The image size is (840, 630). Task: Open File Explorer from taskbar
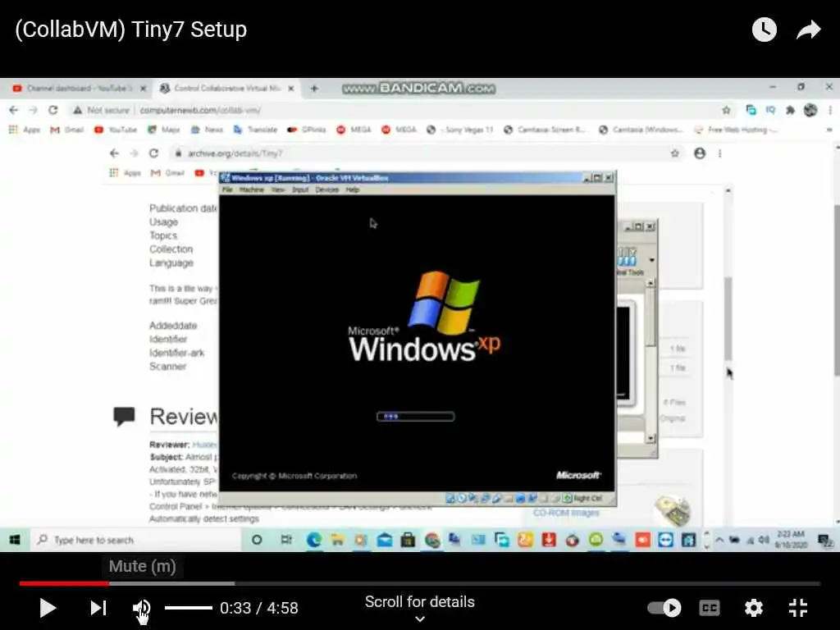[337, 540]
